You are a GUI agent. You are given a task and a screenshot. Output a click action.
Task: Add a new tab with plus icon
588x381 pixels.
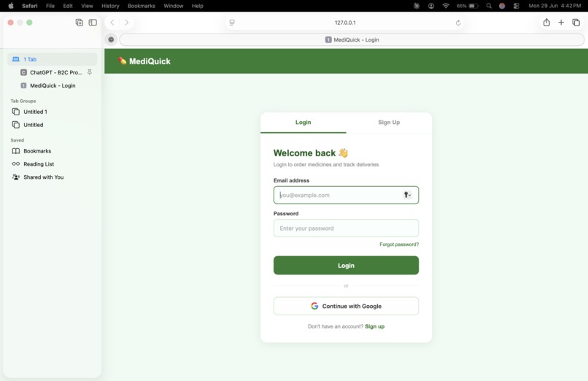(x=561, y=23)
